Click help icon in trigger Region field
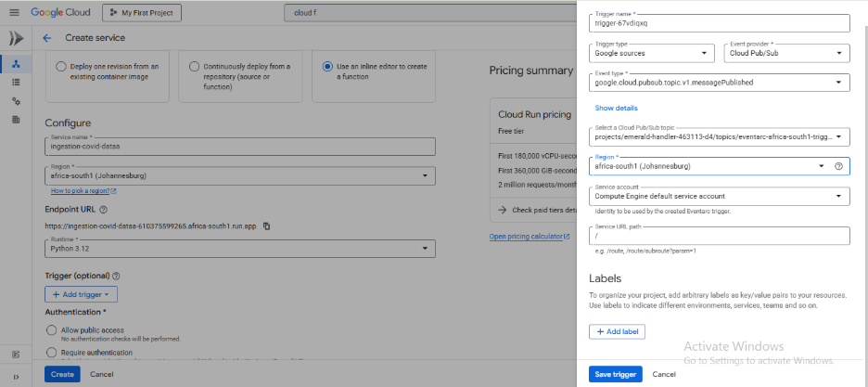This screenshot has height=387, width=868. 838,166
